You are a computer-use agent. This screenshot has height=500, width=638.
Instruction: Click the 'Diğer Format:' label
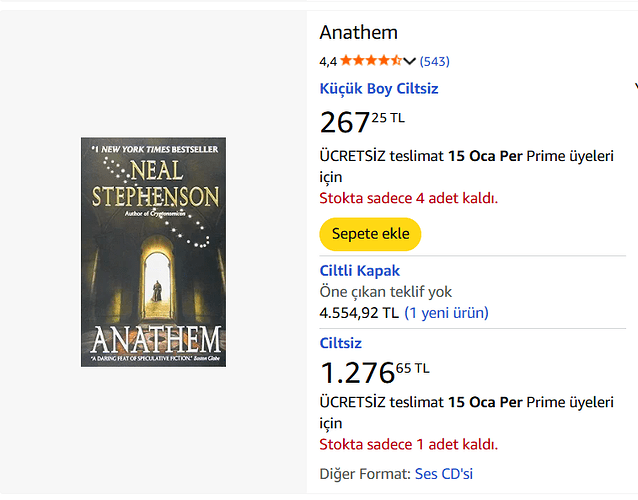tap(364, 473)
